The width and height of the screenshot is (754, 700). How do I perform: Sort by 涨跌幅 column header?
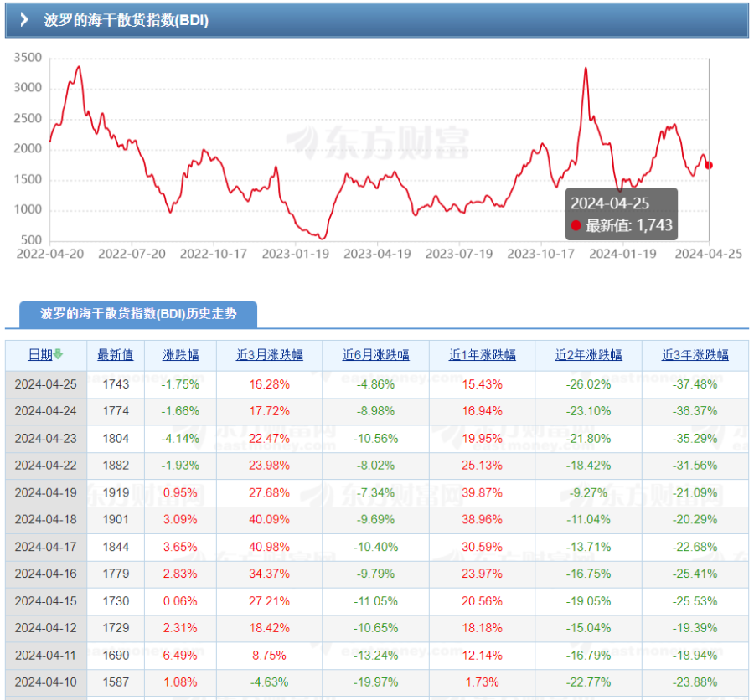tap(180, 355)
